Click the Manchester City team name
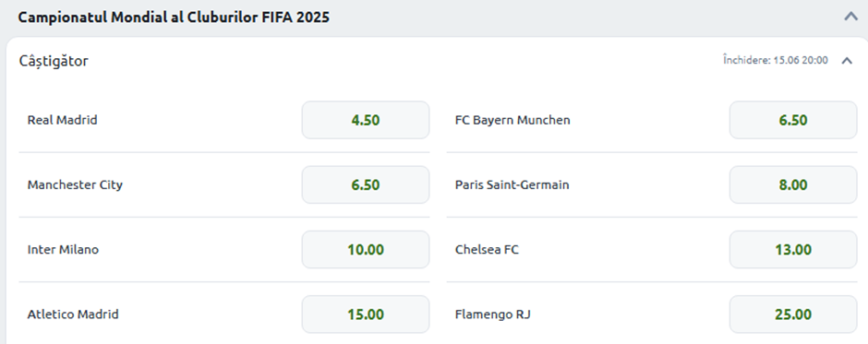Viewport: 868px width, 344px height. [x=76, y=184]
